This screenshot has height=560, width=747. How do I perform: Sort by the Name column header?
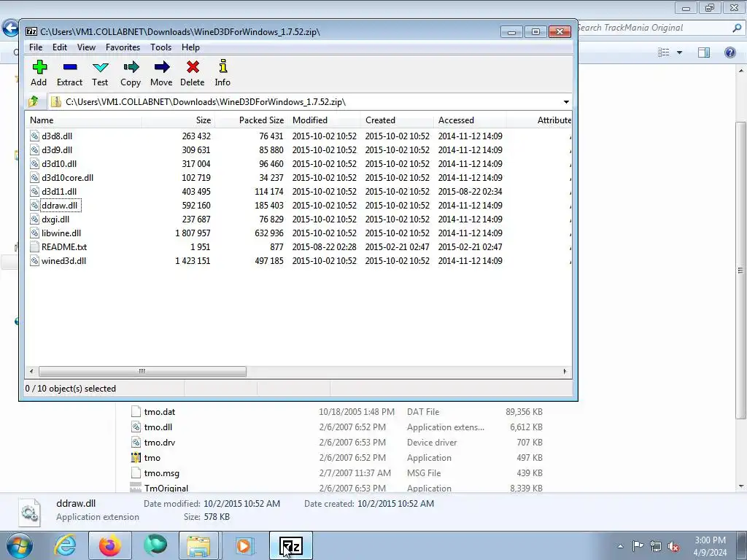point(83,120)
